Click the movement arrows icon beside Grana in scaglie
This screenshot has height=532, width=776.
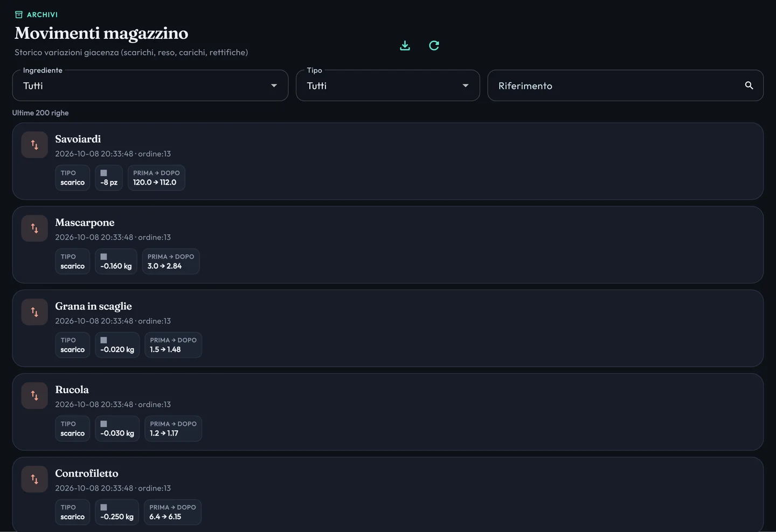(x=34, y=312)
